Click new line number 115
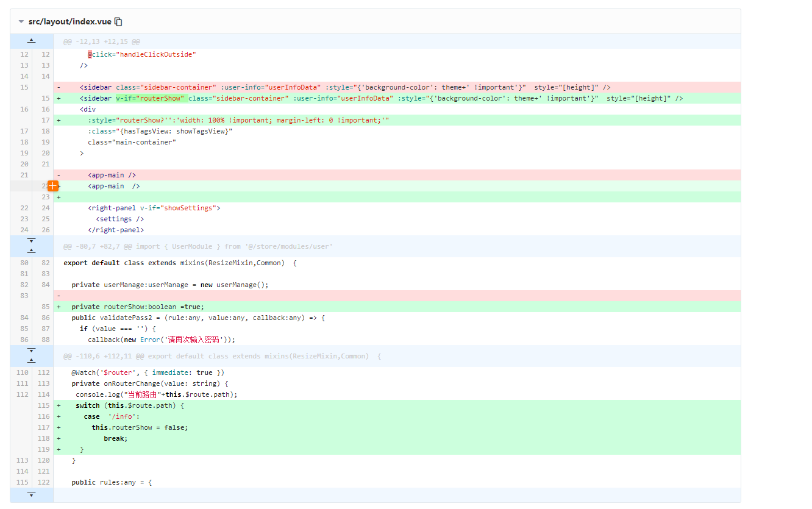812x509 pixels. point(44,405)
